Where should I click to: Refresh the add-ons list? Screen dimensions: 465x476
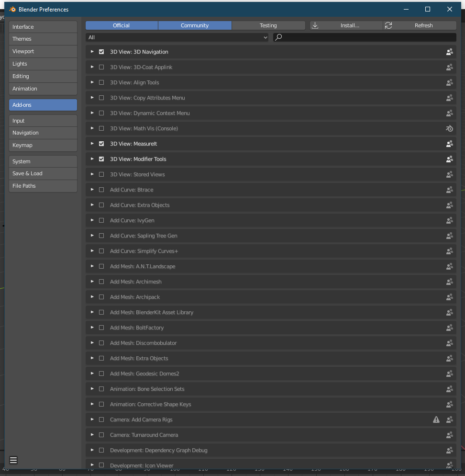pyautogui.click(x=420, y=25)
